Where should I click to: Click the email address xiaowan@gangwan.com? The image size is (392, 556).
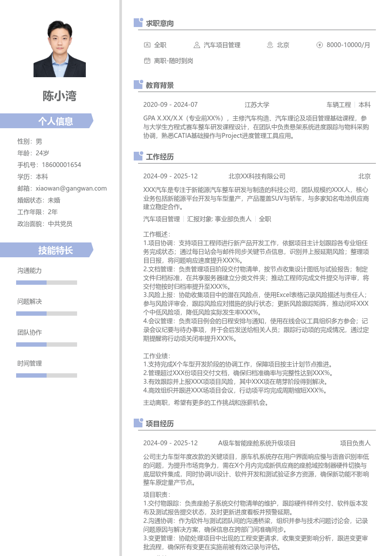[71, 188]
